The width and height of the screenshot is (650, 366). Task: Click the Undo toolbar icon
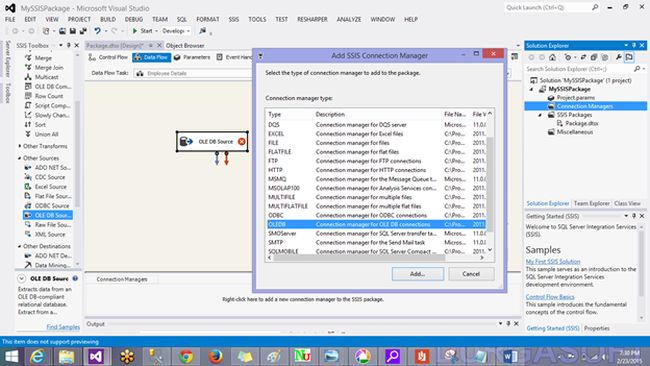click(x=97, y=31)
